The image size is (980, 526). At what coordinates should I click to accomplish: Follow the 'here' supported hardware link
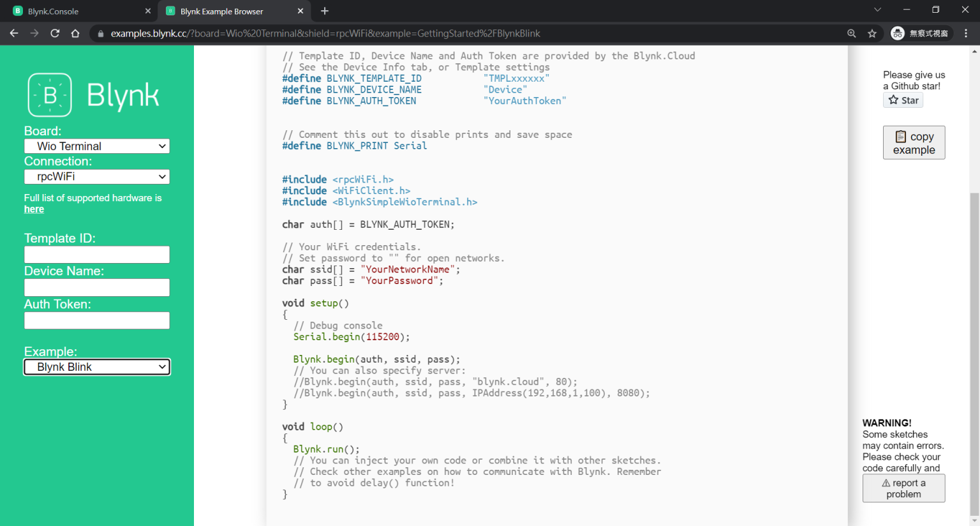click(34, 209)
